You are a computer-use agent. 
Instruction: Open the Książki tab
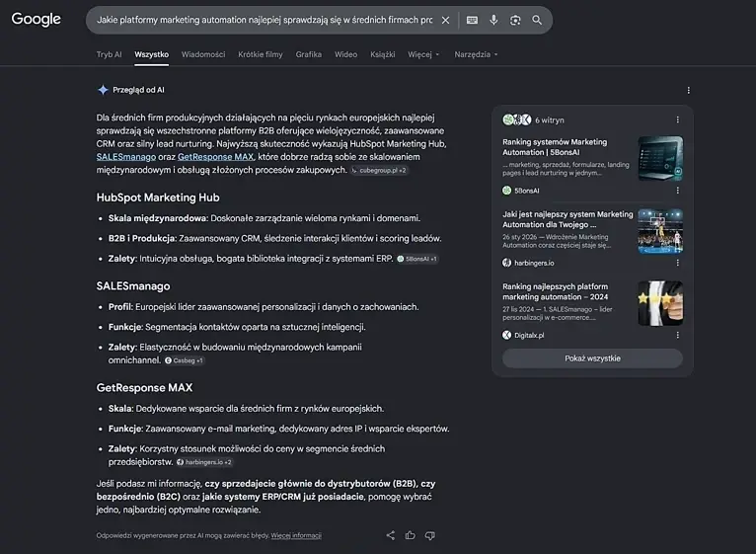pos(383,54)
